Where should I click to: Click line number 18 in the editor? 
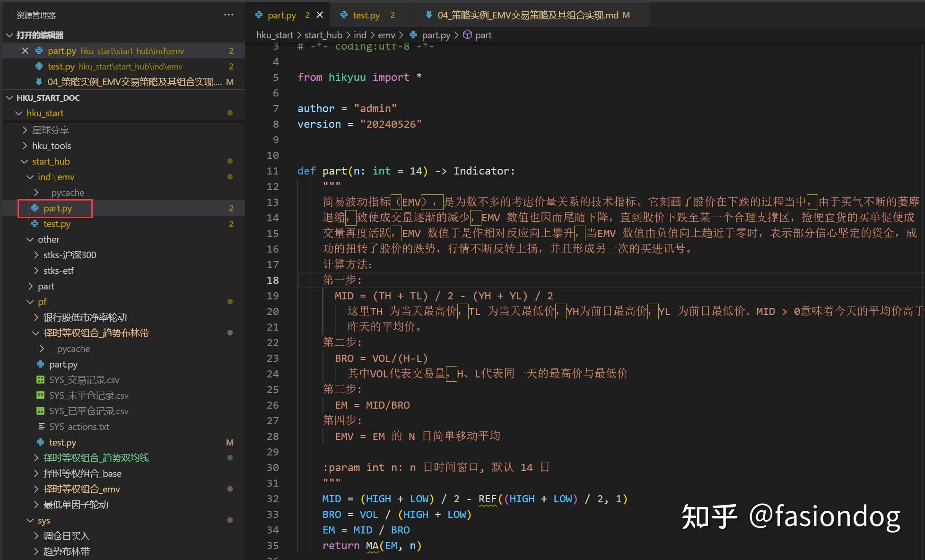pos(273,280)
